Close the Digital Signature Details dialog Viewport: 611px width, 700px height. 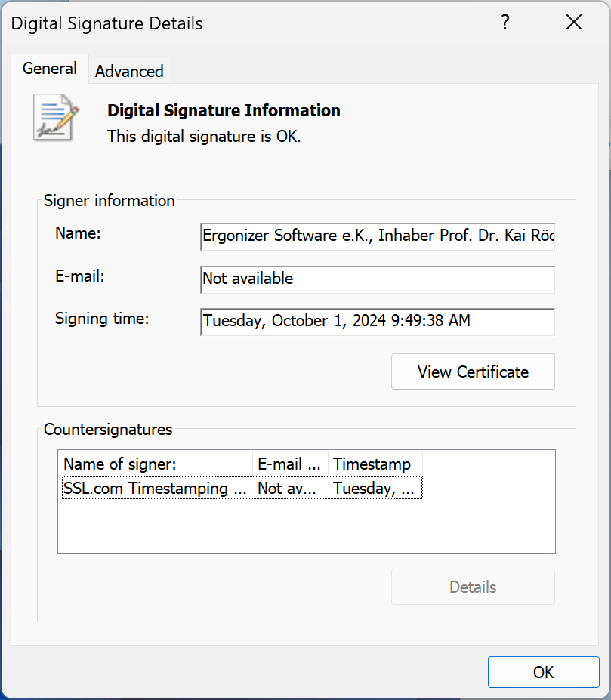(574, 23)
